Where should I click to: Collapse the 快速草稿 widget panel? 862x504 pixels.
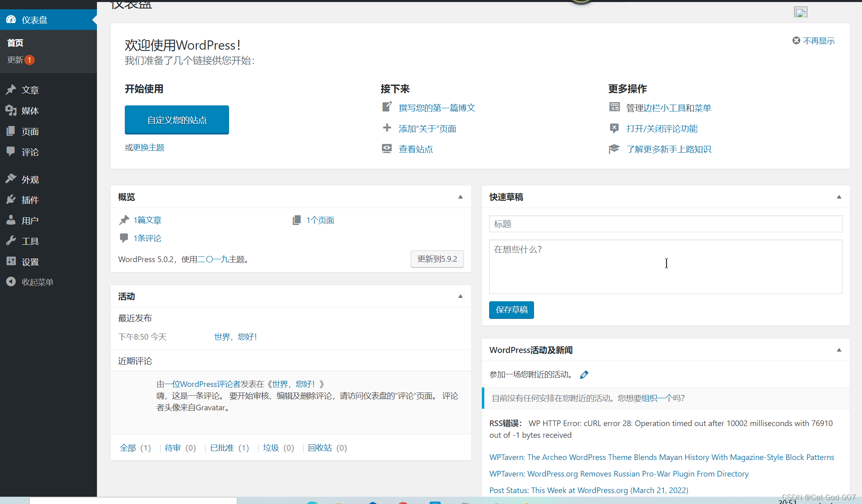click(839, 197)
